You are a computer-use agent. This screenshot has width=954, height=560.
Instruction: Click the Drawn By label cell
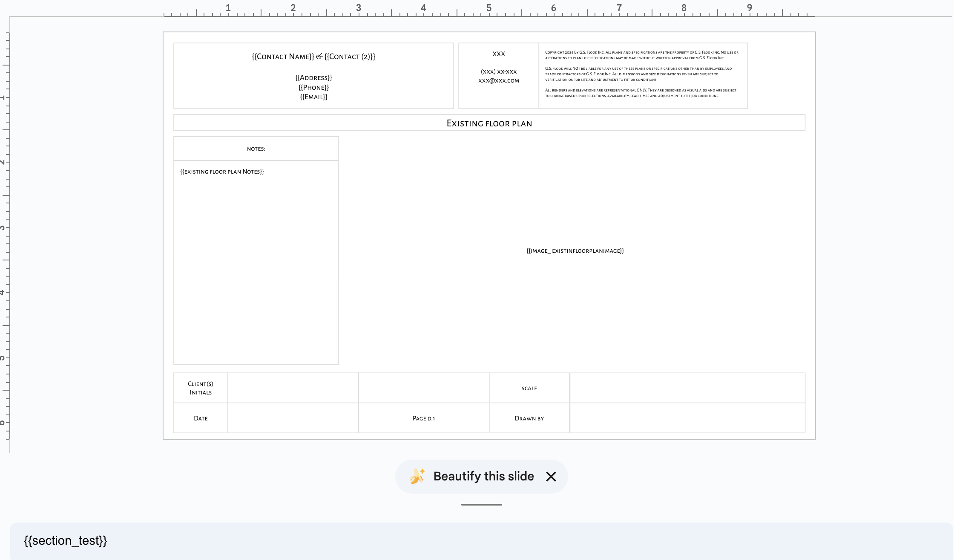(x=529, y=418)
